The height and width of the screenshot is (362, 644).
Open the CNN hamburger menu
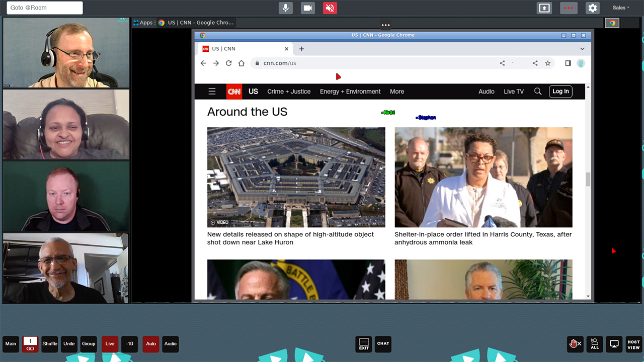click(212, 92)
